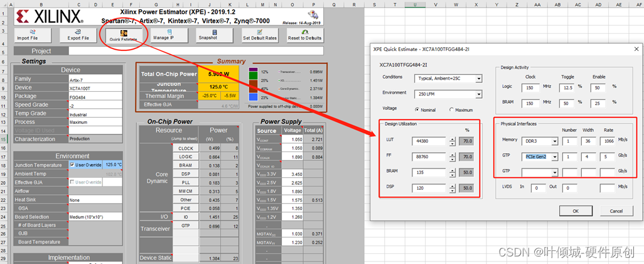Click the user icon above the Release date
Screen dimensions: 644x264
click(313, 15)
